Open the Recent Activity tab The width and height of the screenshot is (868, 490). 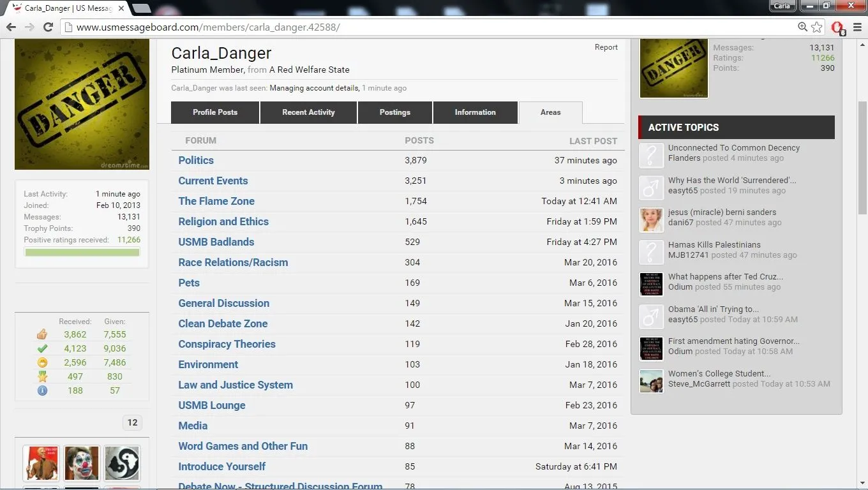point(308,112)
